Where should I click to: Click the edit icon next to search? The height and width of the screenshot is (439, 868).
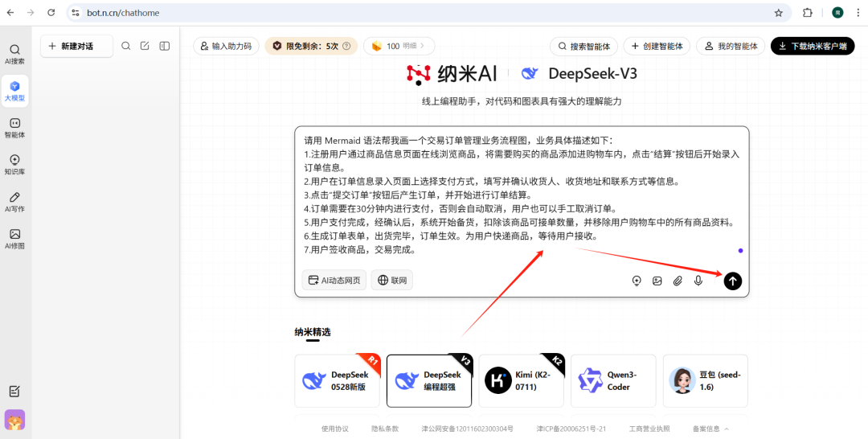click(x=145, y=46)
